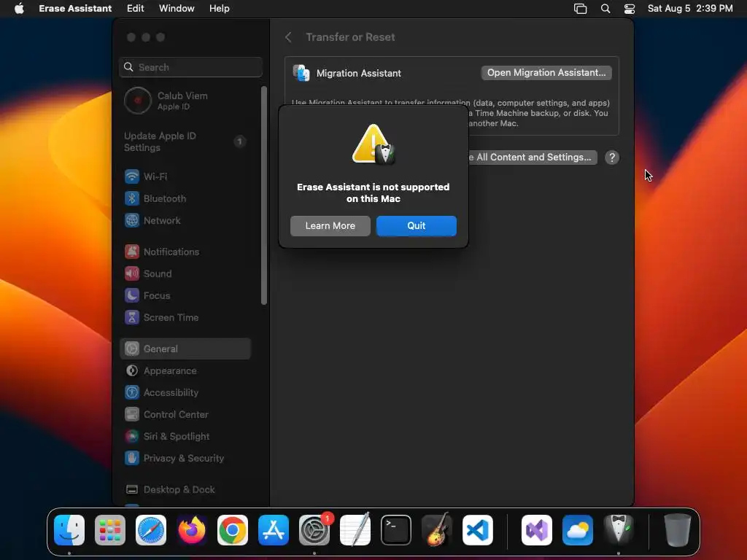Open Update Apple ID Settings item
This screenshot has height=560, width=747.
click(x=186, y=141)
